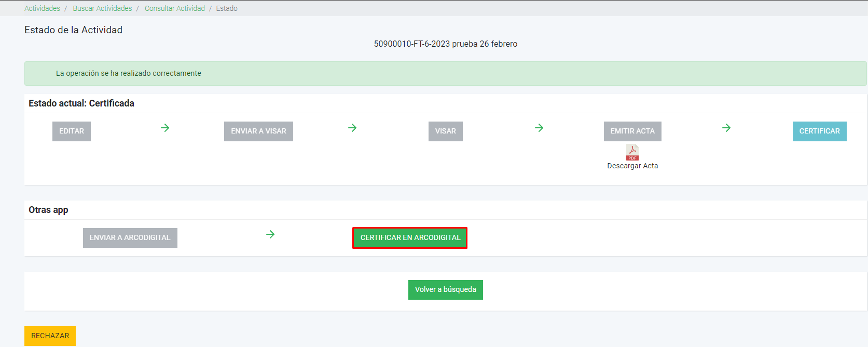Open Buscar Actividades breadcrumb link
Viewport: 868px width, 347px height.
point(102,8)
